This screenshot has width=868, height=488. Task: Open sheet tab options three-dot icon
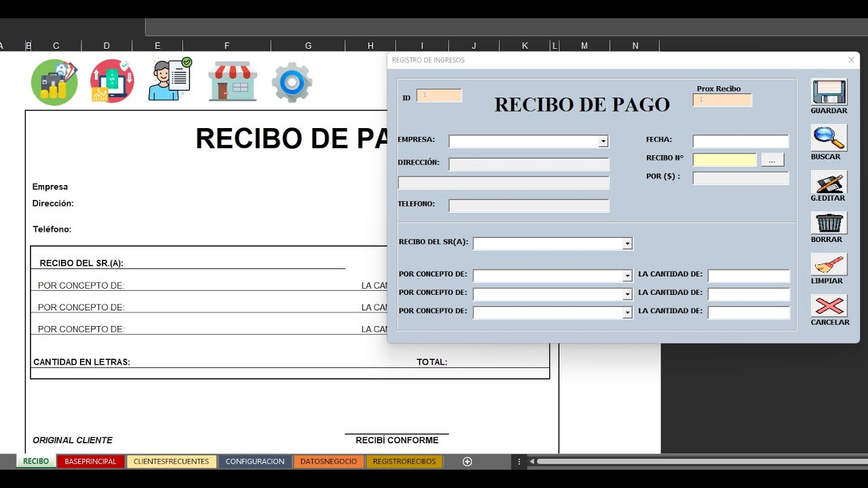click(519, 462)
